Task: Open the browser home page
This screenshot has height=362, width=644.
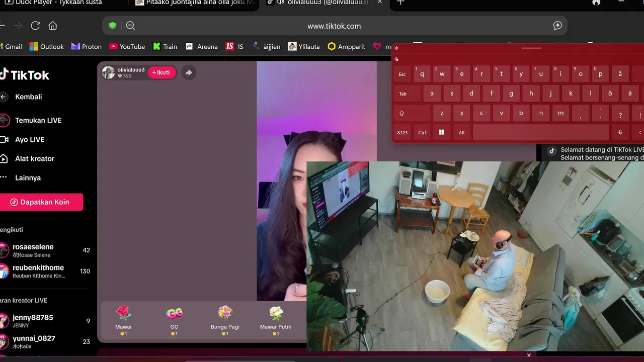Action: pos(53,26)
